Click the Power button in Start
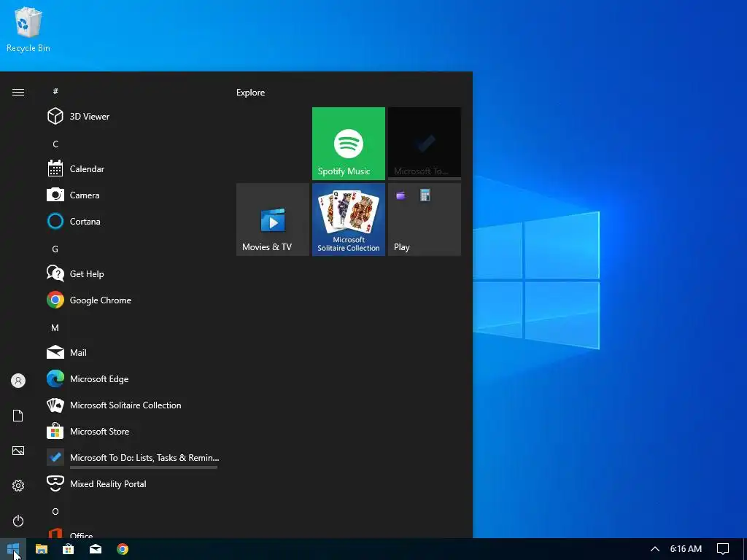This screenshot has width=747, height=560. pyautogui.click(x=18, y=521)
